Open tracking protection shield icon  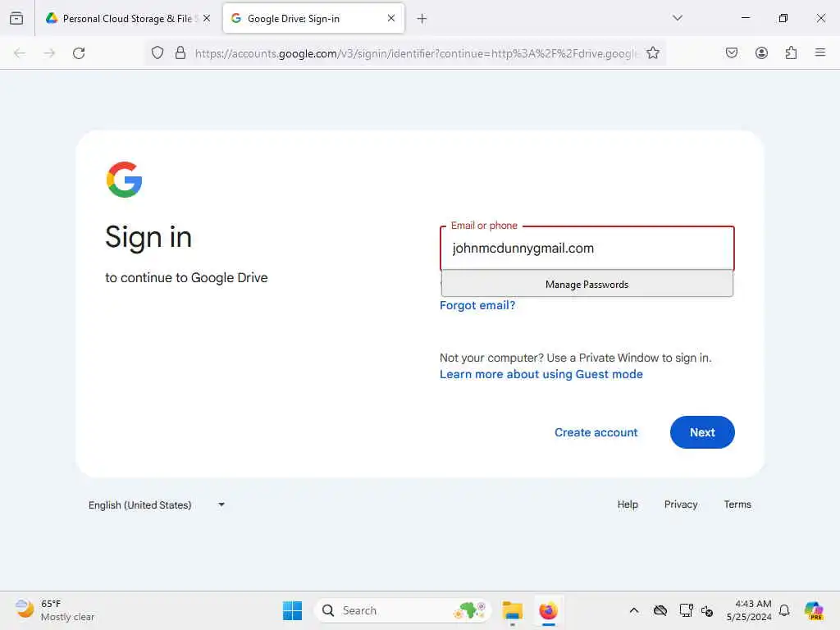(x=157, y=52)
